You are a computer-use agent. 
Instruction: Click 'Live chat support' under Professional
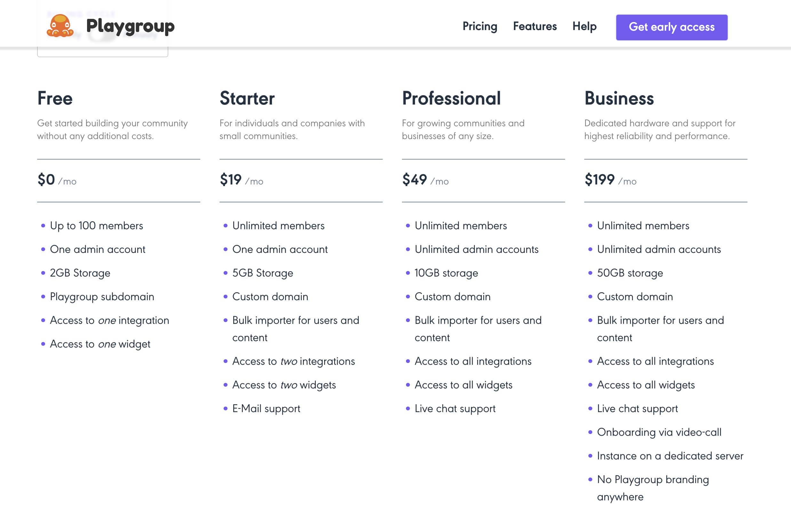455,409
